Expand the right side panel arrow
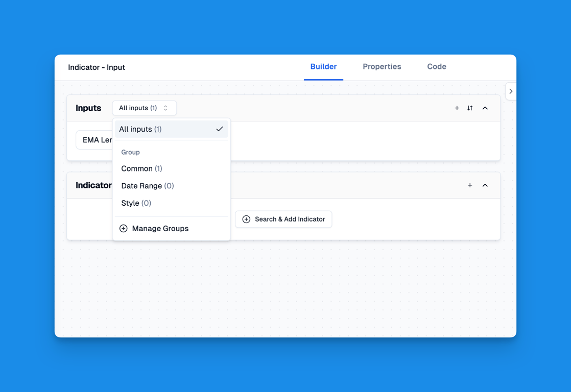Viewport: 571px width, 392px height. click(x=511, y=91)
